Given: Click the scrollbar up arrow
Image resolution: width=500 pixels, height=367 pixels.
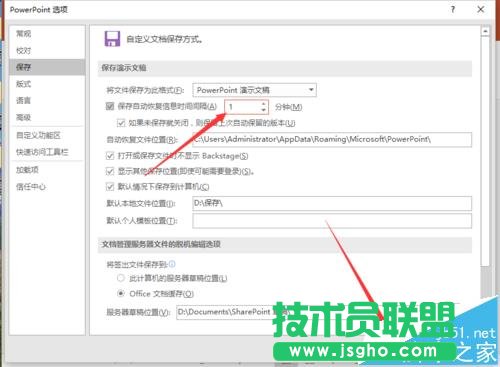Looking at the screenshot, I should coord(485,31).
